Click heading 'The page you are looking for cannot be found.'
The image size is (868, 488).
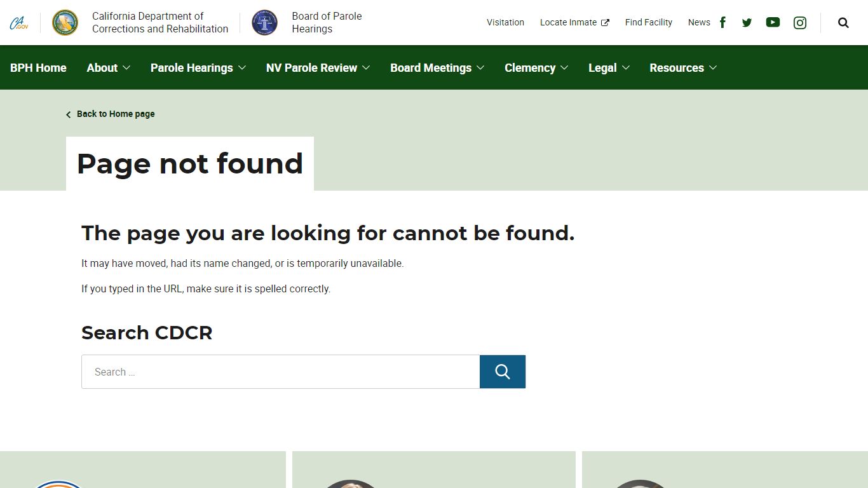point(328,233)
